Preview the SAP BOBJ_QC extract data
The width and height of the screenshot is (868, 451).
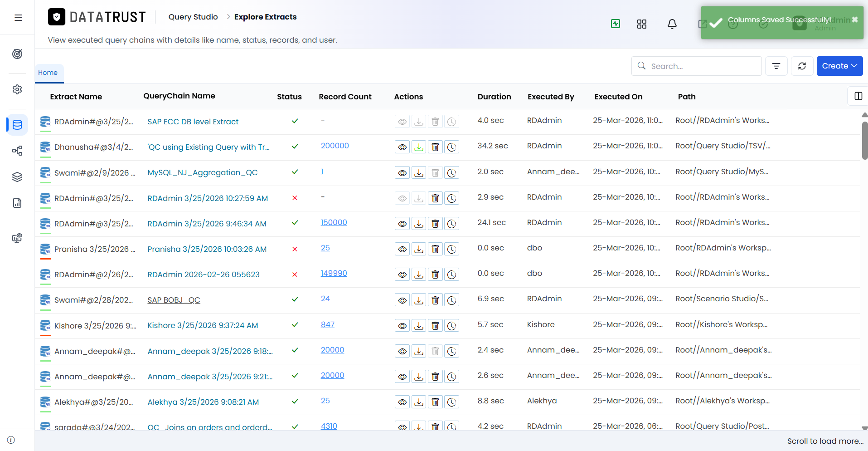point(402,300)
